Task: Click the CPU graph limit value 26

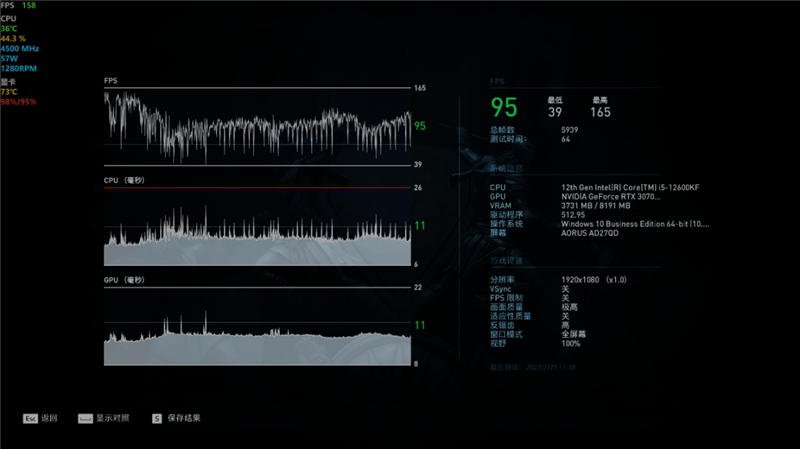Action: (x=418, y=188)
